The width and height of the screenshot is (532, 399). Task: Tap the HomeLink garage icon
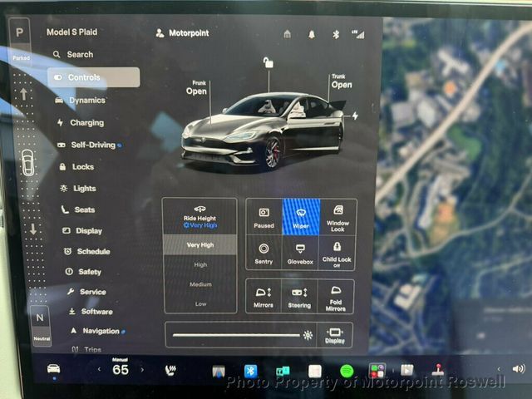coord(287,34)
